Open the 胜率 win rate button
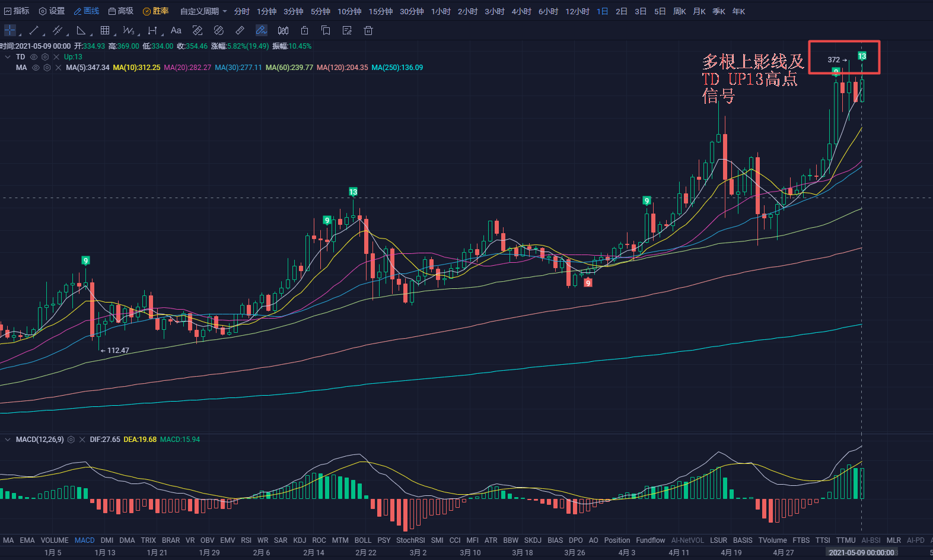The height and width of the screenshot is (560, 933). pyautogui.click(x=156, y=11)
